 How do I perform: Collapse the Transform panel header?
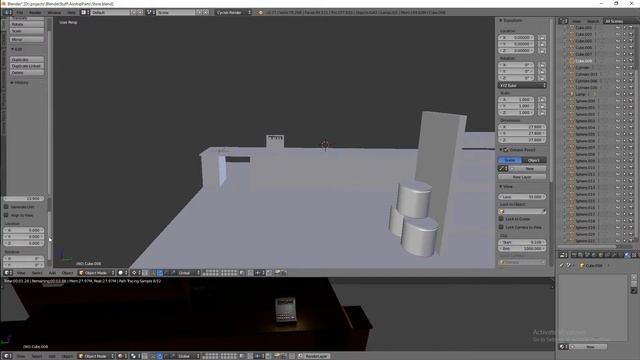(511, 20)
